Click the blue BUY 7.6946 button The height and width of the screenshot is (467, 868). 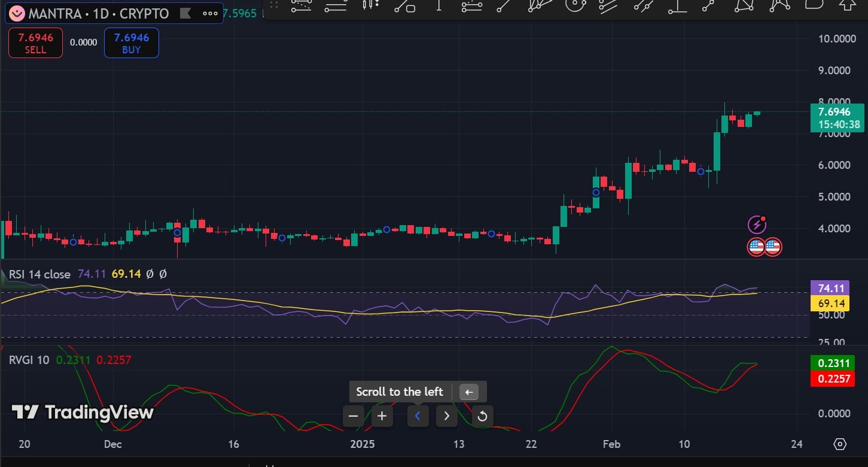(x=132, y=43)
